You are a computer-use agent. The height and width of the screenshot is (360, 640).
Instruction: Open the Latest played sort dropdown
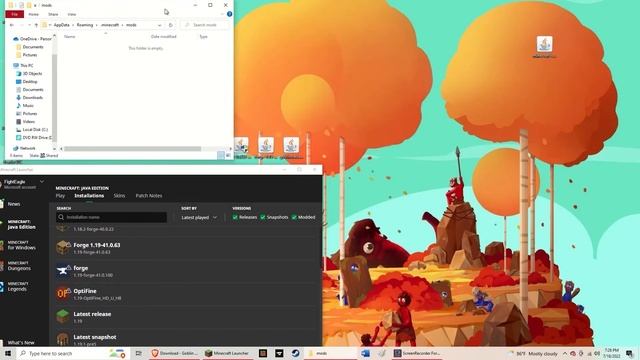[199, 218]
